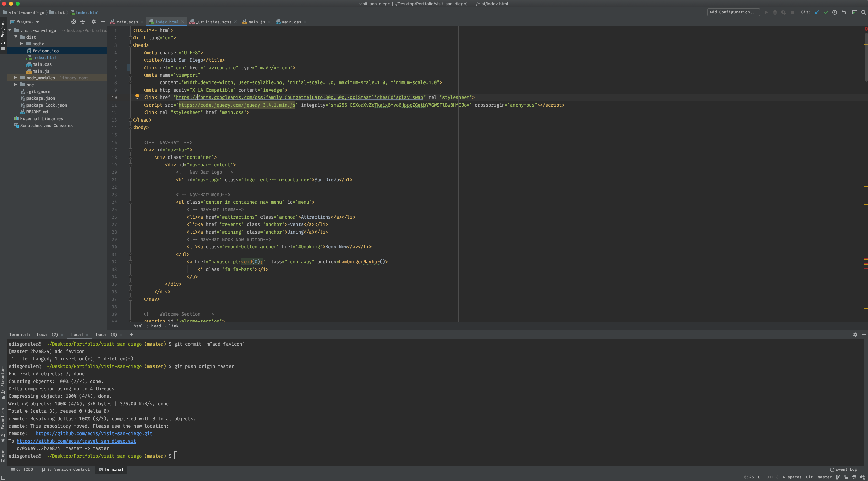
Task: Click the Run play icon
Action: pyautogui.click(x=766, y=12)
